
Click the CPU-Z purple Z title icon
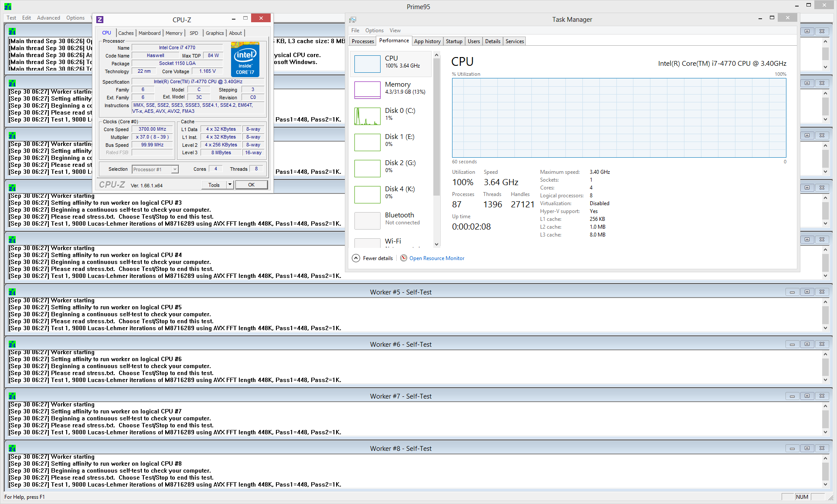point(100,20)
